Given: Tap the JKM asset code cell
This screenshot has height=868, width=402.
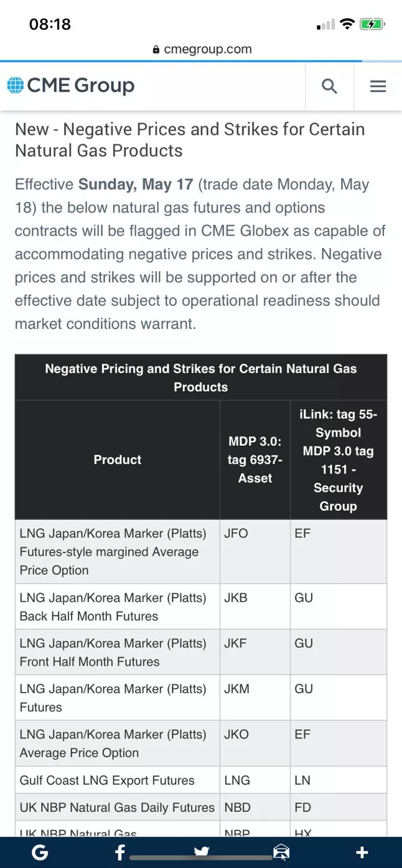Looking at the screenshot, I should tap(237, 689).
